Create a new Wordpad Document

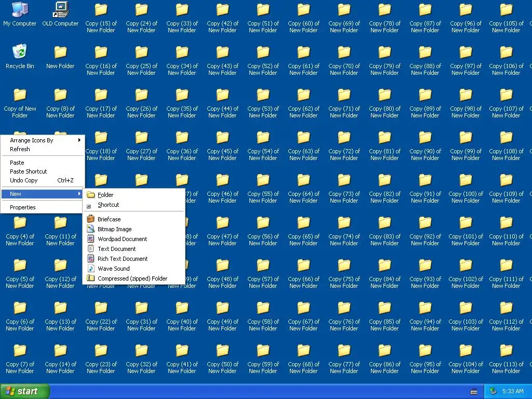(134, 239)
